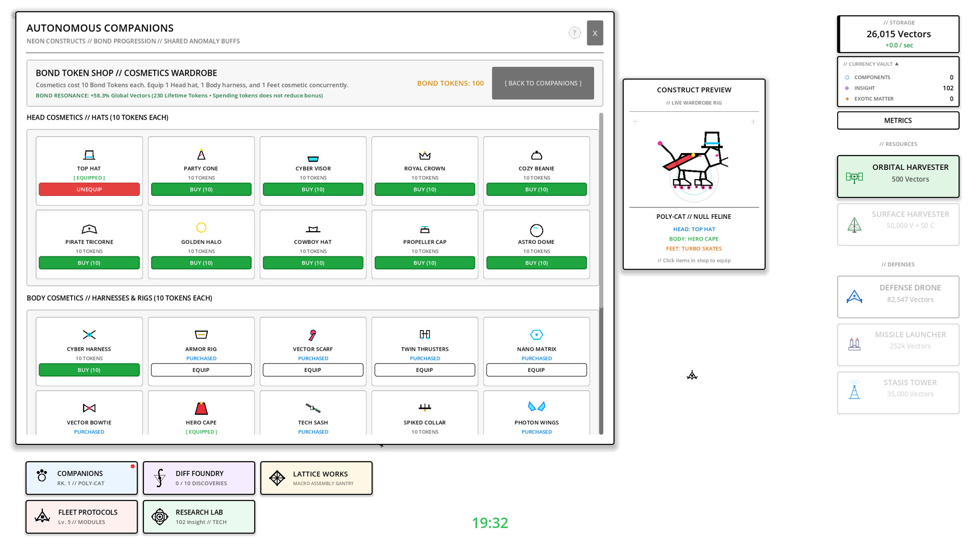Image resolution: width=980 pixels, height=551 pixels.
Task: Equip the Armor Rig harness
Action: point(201,370)
